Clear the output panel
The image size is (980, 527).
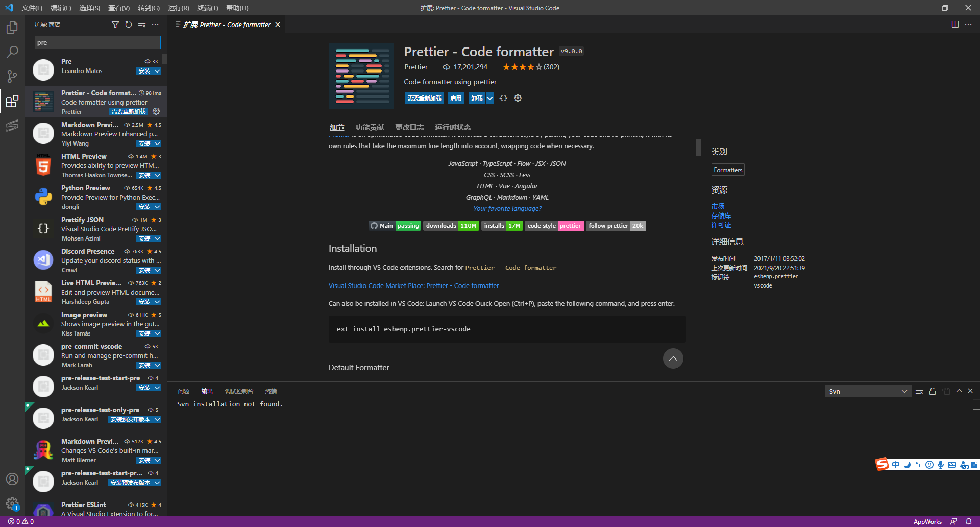tap(919, 391)
